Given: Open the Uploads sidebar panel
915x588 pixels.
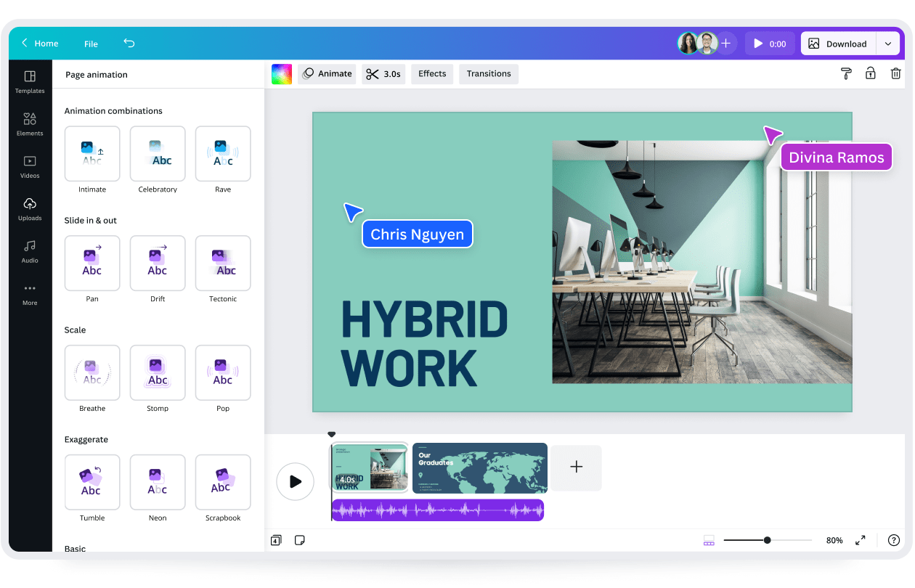Looking at the screenshot, I should tap(30, 208).
